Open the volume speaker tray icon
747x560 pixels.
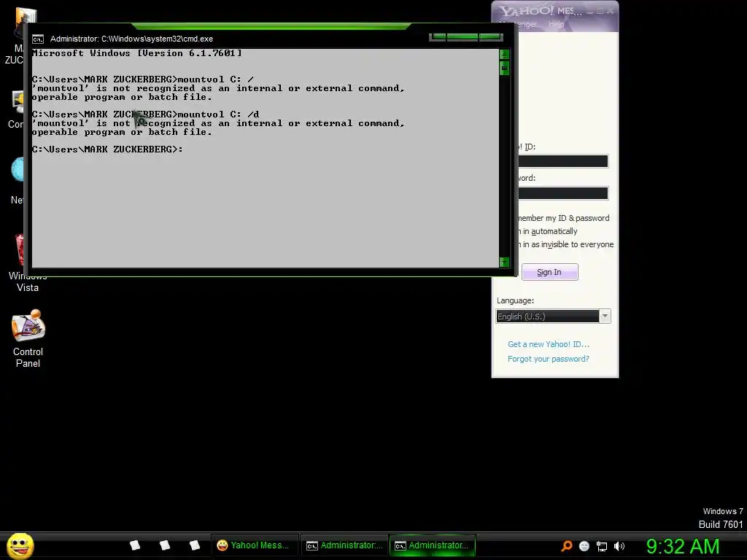(x=619, y=546)
